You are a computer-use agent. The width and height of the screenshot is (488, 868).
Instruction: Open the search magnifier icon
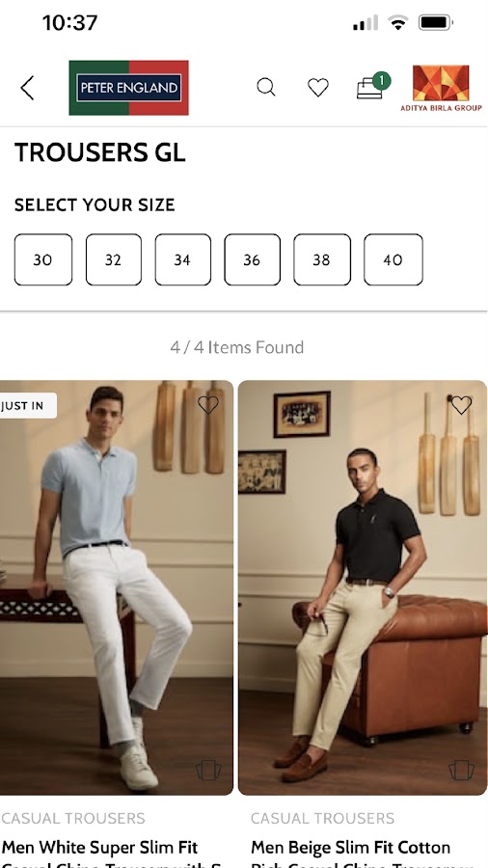(x=266, y=87)
